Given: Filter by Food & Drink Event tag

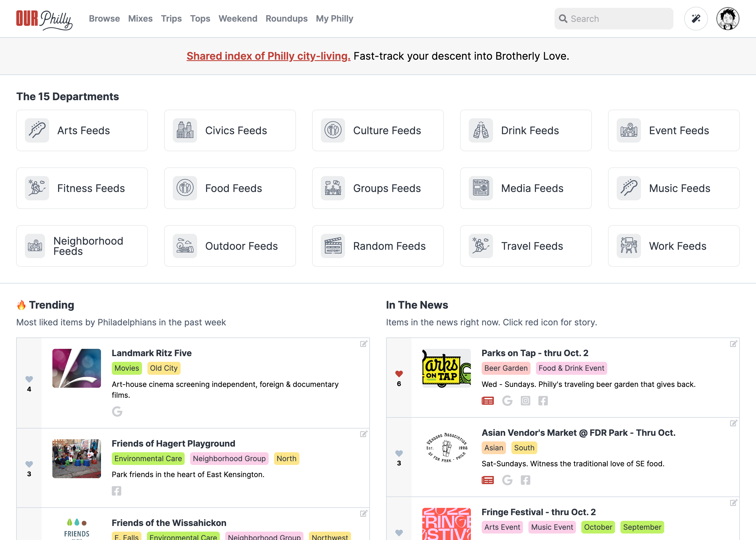Looking at the screenshot, I should [x=571, y=368].
